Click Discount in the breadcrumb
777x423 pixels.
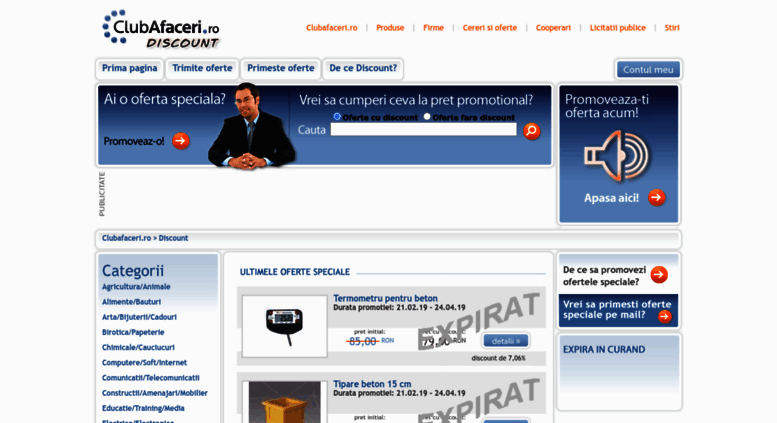pyautogui.click(x=173, y=238)
